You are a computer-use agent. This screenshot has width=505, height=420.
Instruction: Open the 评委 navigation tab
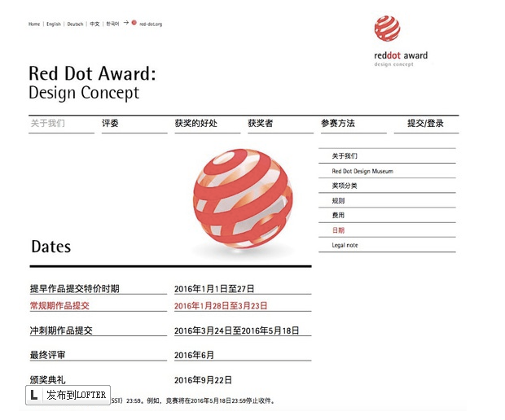click(x=110, y=123)
